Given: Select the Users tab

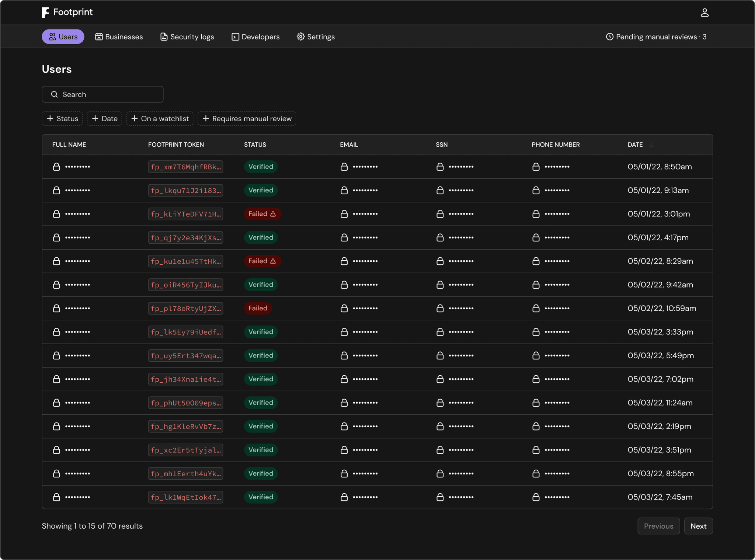Looking at the screenshot, I should tap(63, 36).
